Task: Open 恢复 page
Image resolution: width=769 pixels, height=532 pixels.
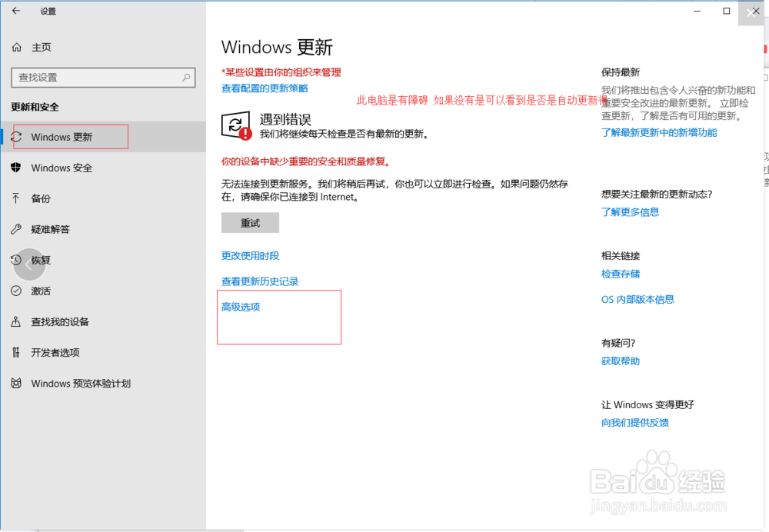Action: click(x=103, y=260)
